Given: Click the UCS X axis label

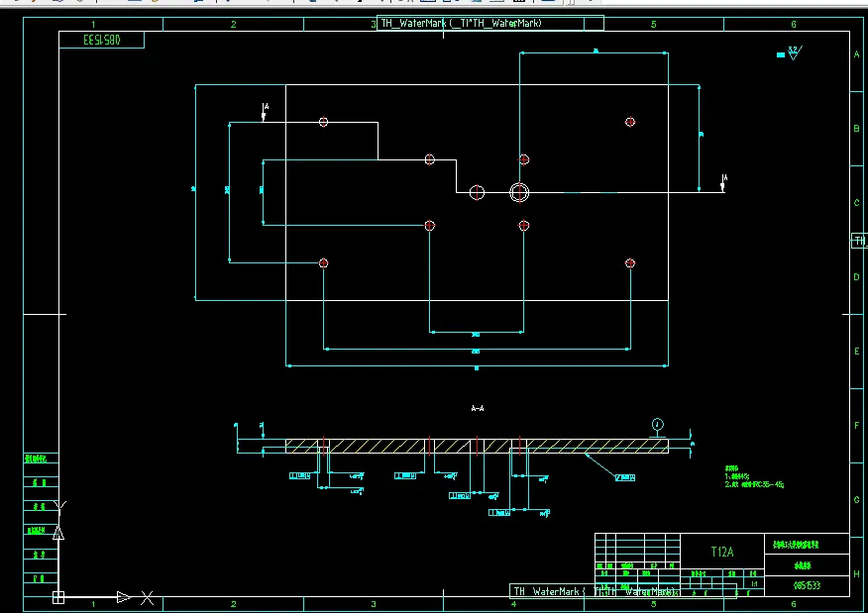Looking at the screenshot, I should point(147,597).
